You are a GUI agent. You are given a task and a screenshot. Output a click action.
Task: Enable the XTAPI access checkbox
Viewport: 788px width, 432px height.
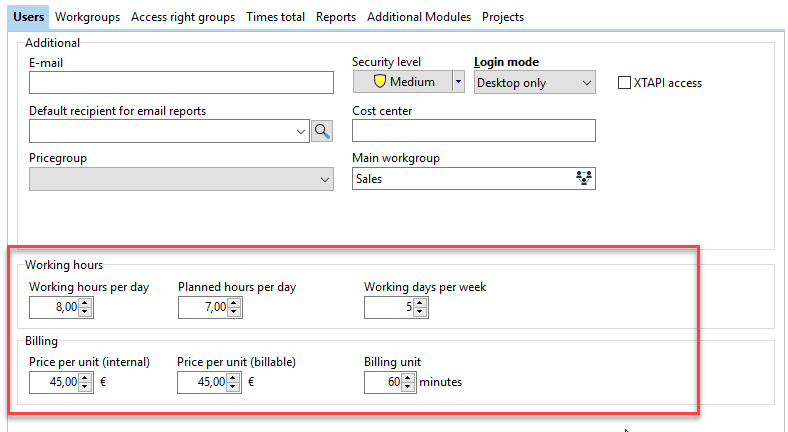625,83
